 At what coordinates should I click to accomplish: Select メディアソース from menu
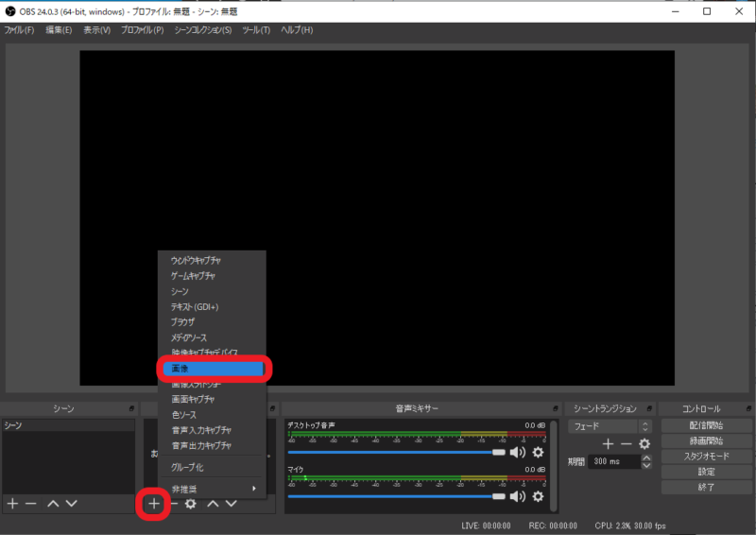(213, 337)
